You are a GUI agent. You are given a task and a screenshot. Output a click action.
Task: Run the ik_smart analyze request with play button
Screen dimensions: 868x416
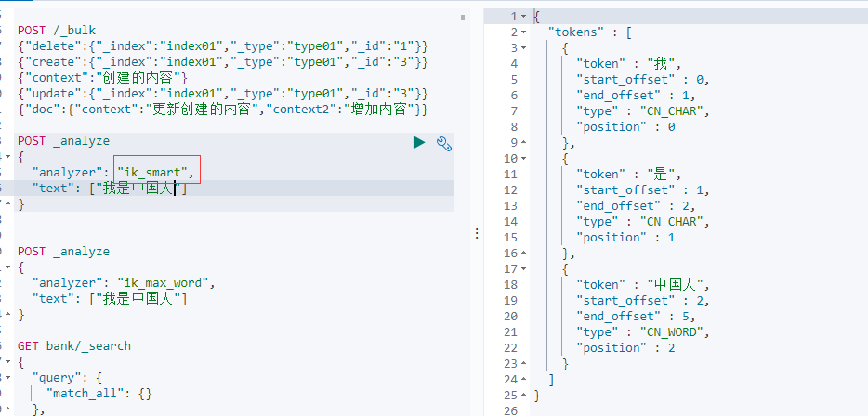419,143
